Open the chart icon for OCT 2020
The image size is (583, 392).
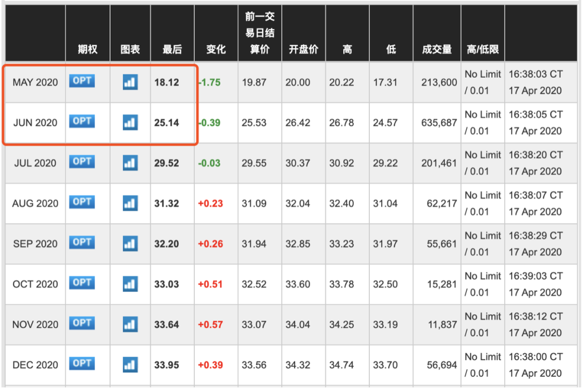pos(130,284)
